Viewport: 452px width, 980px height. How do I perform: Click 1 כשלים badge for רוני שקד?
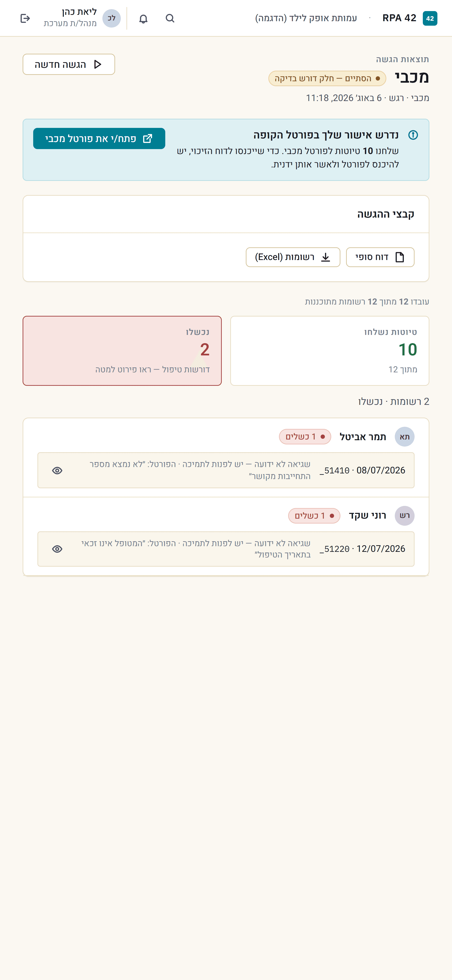point(314,516)
